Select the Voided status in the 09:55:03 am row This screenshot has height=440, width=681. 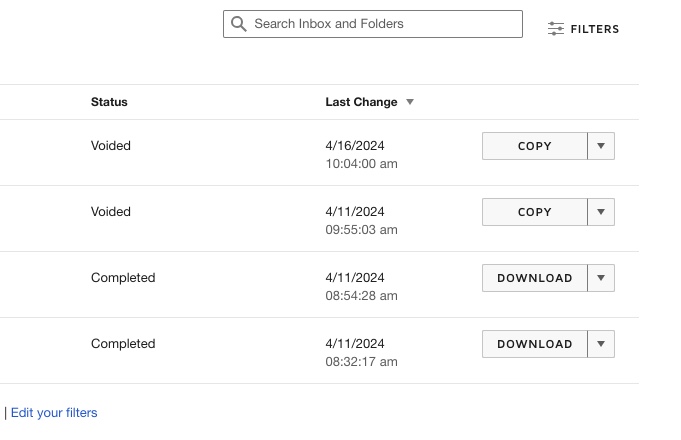coord(111,212)
